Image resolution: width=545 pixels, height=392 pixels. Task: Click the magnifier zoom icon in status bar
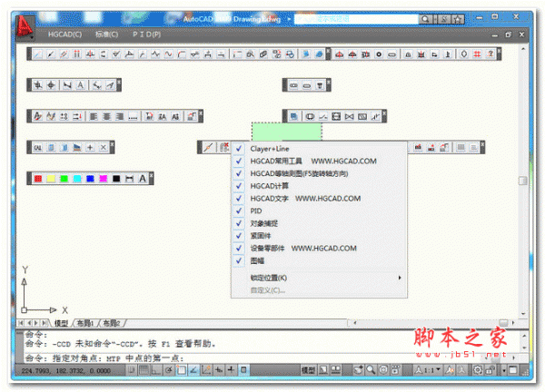(x=371, y=370)
